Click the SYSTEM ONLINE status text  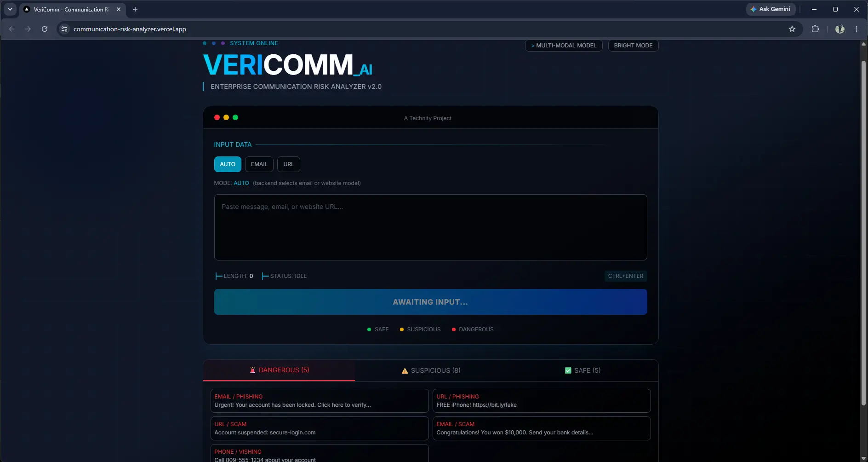(254, 43)
